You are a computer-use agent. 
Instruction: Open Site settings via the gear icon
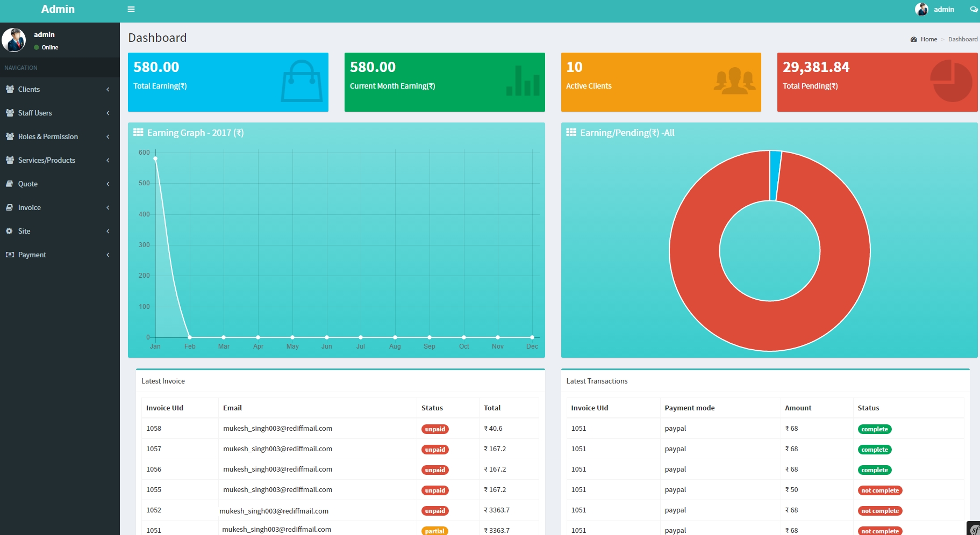point(9,231)
